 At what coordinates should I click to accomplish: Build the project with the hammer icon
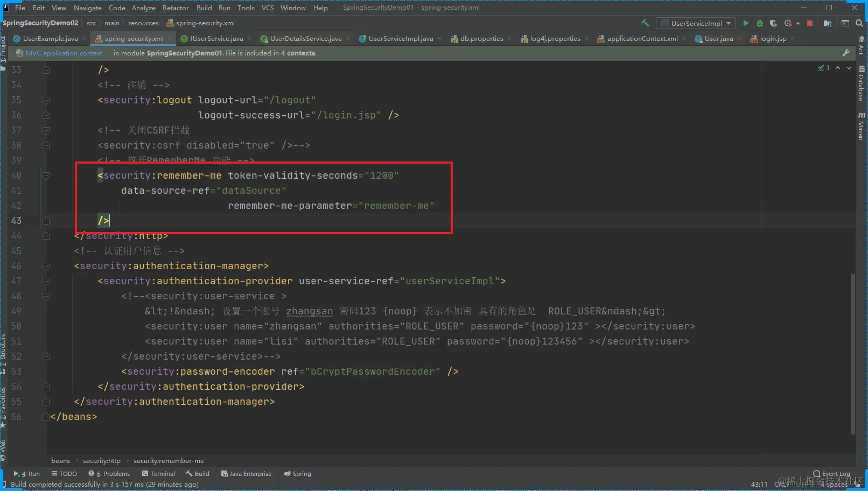[x=645, y=23]
